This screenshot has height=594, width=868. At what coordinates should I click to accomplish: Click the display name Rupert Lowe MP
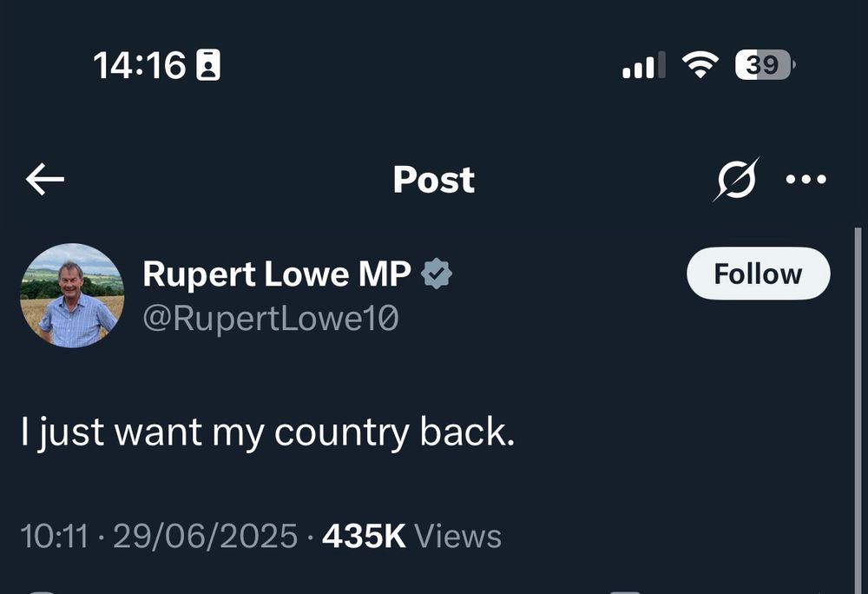(276, 273)
